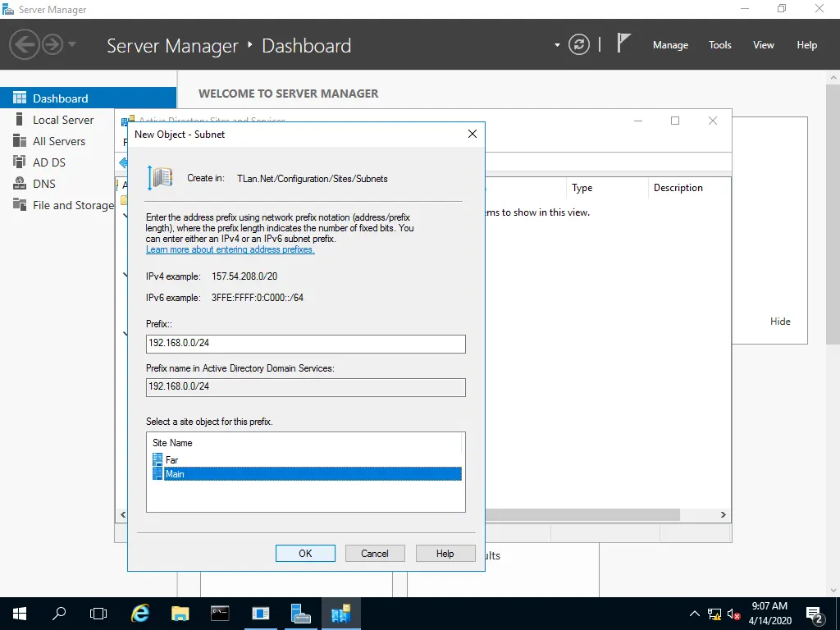Open the Tools menu
This screenshot has height=630, width=840.
[720, 45]
